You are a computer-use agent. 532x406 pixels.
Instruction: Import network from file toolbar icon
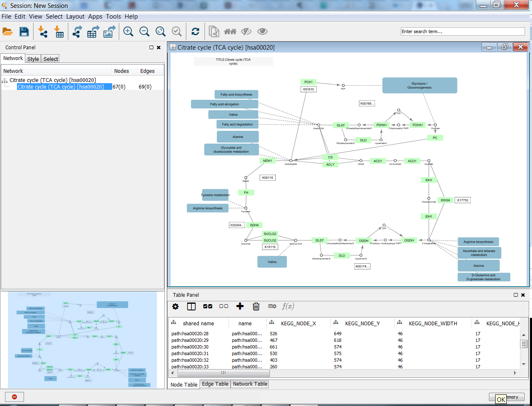click(43, 31)
